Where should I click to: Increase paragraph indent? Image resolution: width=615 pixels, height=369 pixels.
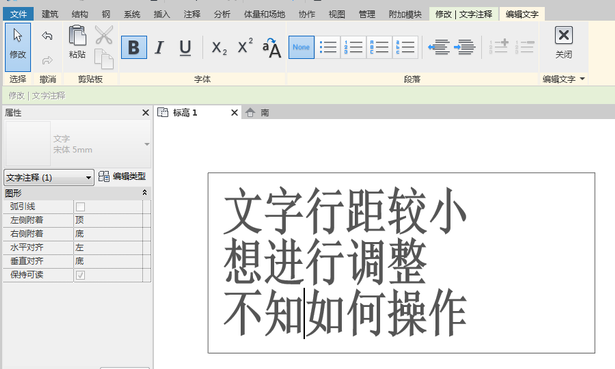pos(465,47)
